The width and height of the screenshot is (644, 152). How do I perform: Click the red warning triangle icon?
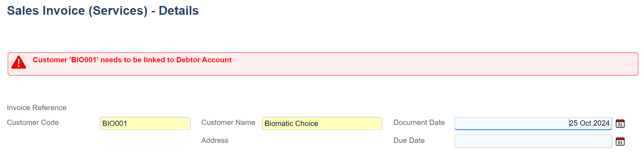coord(19,62)
